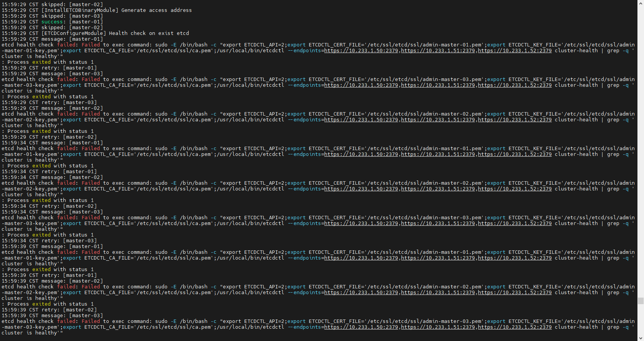
Task: Open 10.233.1.52:2379 link in last master-03 health check
Action: (x=515, y=327)
